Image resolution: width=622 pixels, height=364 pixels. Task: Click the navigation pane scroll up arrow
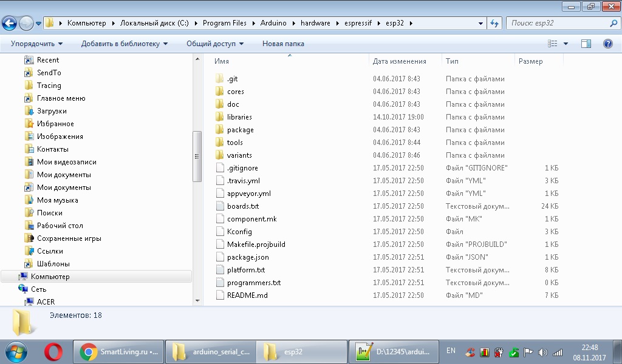pos(197,59)
